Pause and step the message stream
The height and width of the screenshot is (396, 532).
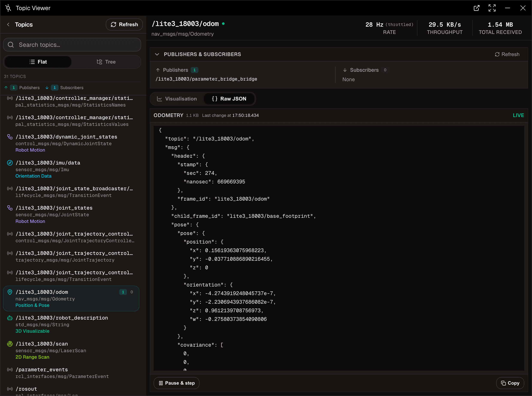point(177,383)
